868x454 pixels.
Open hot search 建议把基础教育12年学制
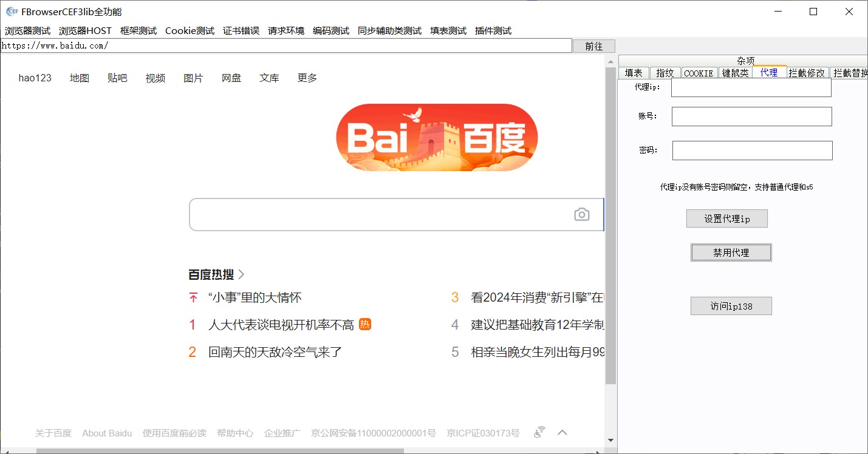[537, 325]
